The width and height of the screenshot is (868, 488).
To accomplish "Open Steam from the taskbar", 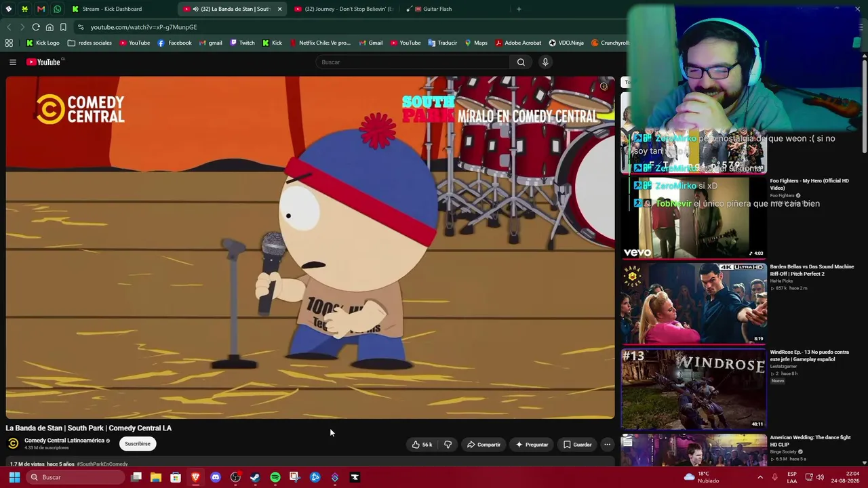I will point(255,477).
